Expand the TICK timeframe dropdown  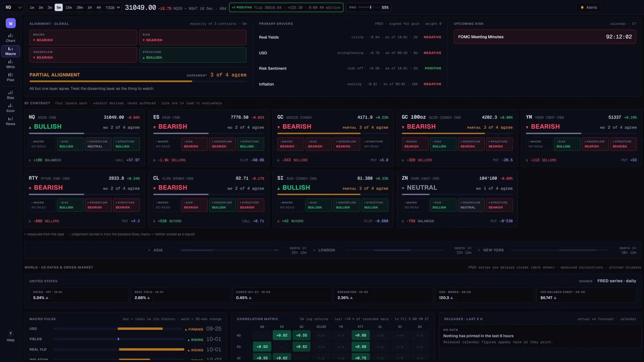tap(113, 7)
